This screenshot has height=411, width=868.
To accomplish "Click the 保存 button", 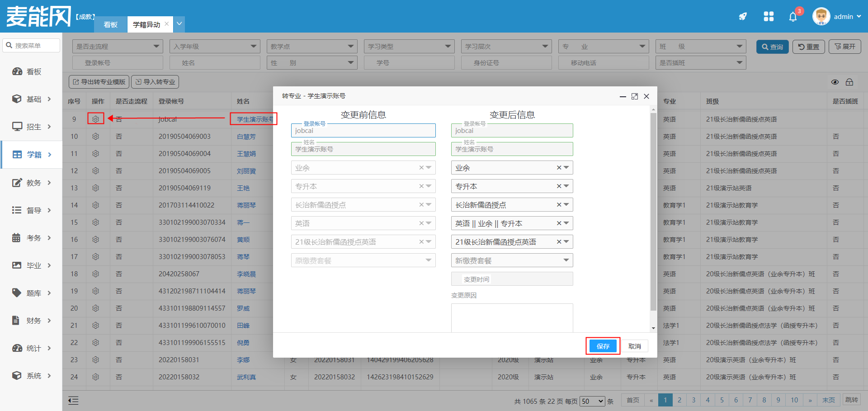I will tap(603, 346).
